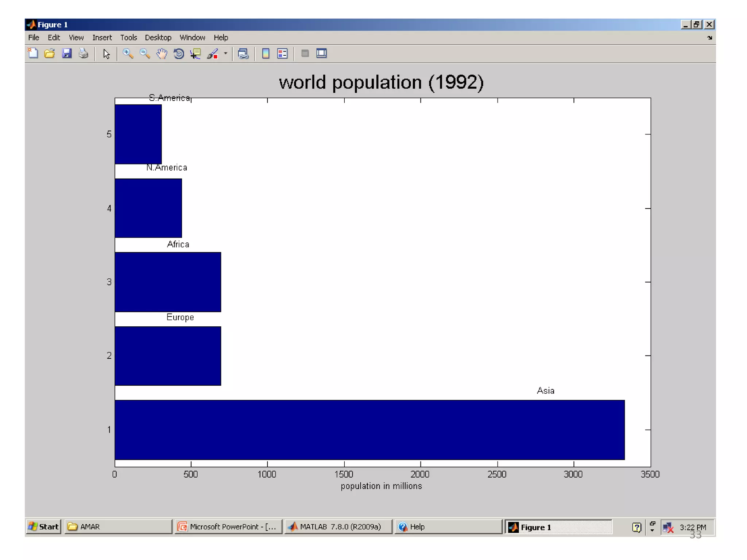The image size is (747, 560).
Task: Insert a colorbar using the toolbar icon
Action: 266,54
